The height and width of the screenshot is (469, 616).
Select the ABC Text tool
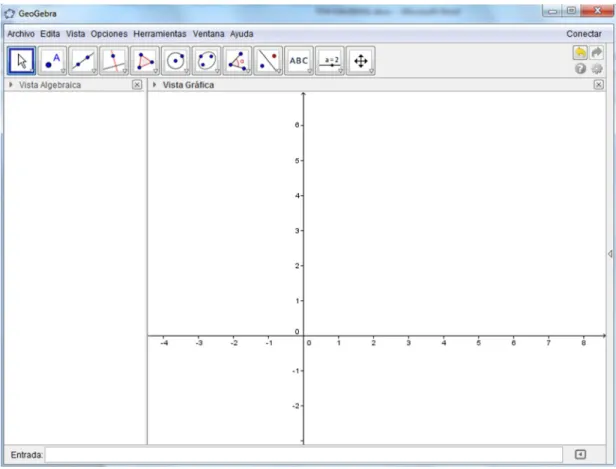[299, 60]
